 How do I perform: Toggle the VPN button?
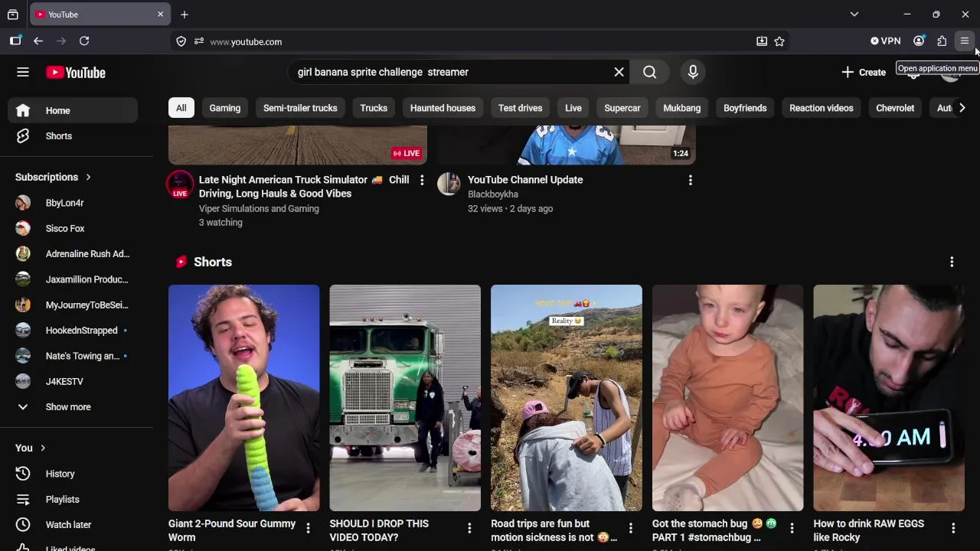pyautogui.click(x=886, y=41)
